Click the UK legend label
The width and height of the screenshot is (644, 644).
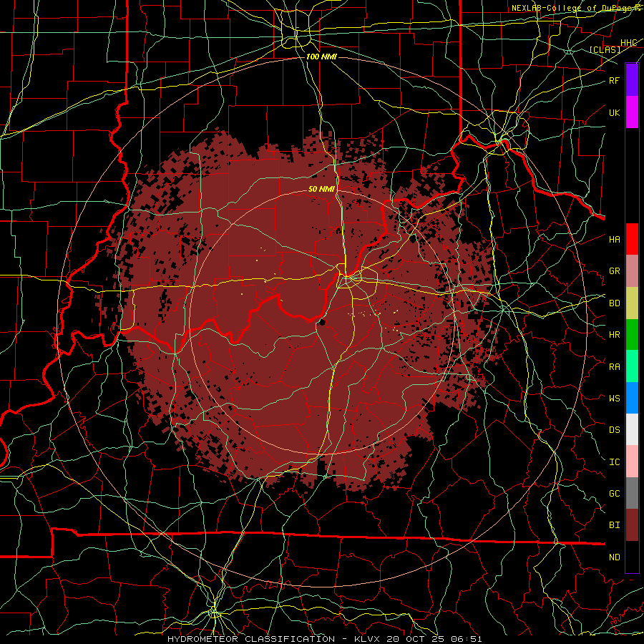614,112
